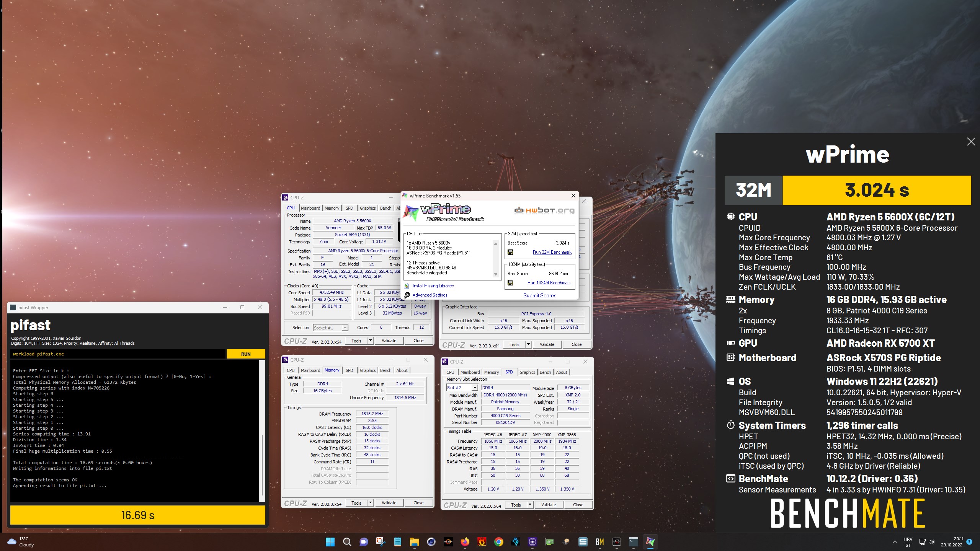Viewport: 980px width, 551px height.
Task: Launch the Snipping Tool from taskbar
Action: click(x=381, y=541)
